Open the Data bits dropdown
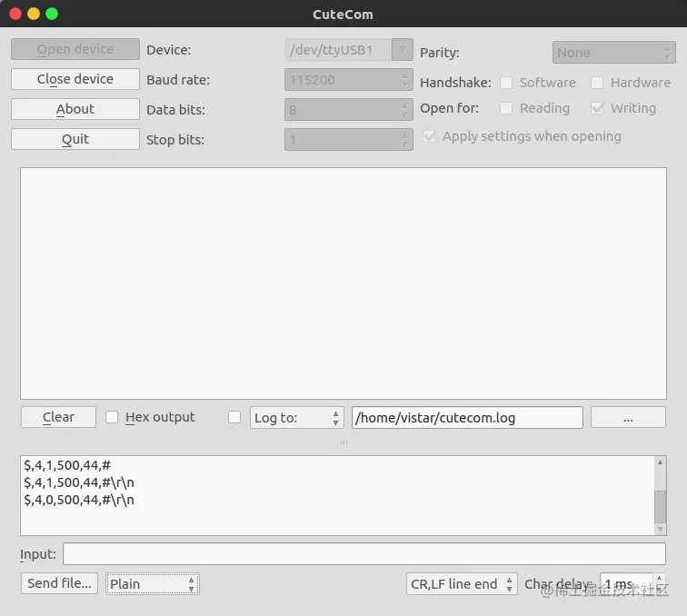This screenshot has width=687, height=616. (349, 109)
